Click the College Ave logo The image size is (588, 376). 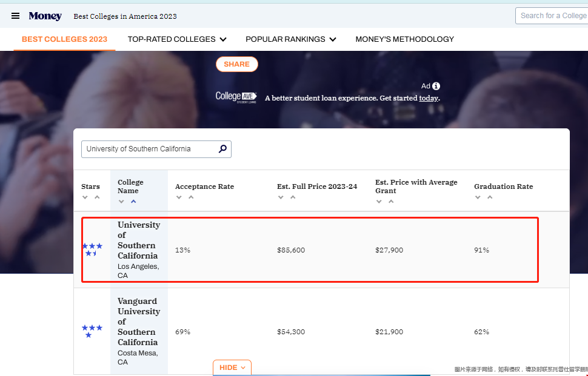236,97
